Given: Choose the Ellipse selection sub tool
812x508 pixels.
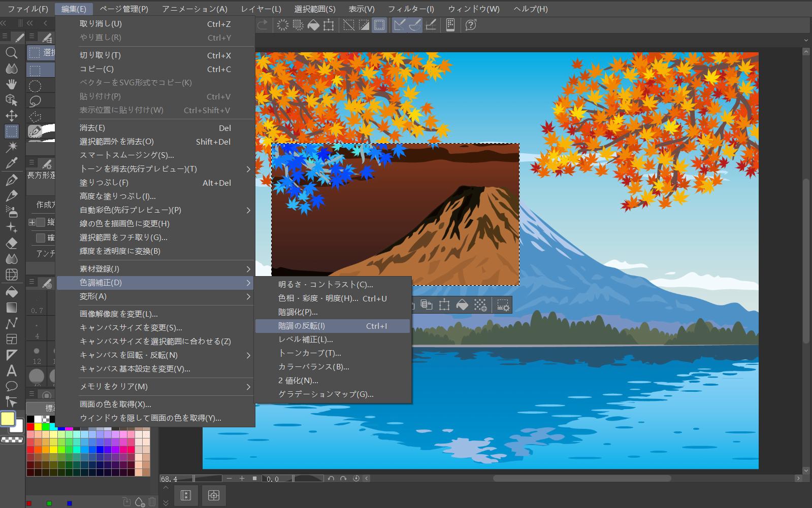Looking at the screenshot, I should click(35, 86).
